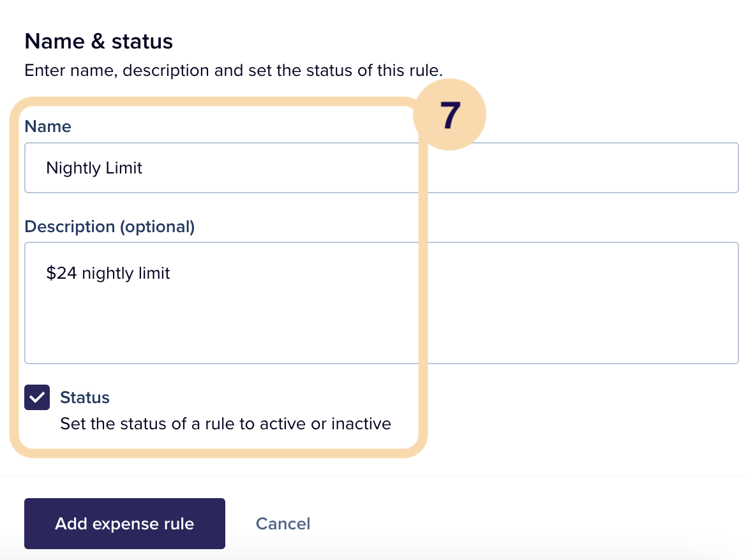
Task: Click the '$24 nightly limit' description text
Action: (x=108, y=274)
